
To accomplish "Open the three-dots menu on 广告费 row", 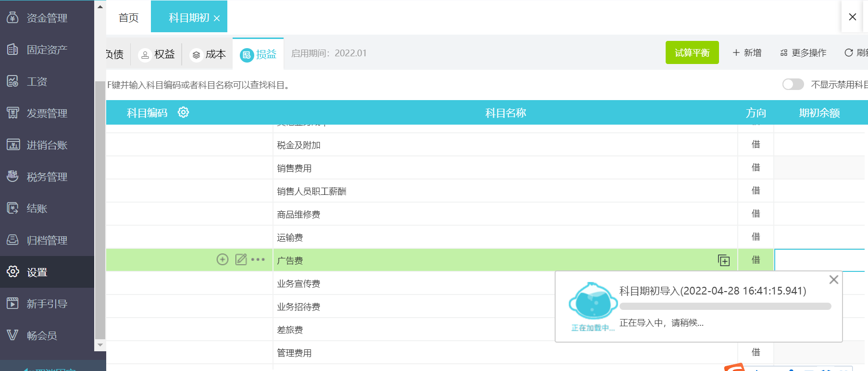I will [x=258, y=260].
